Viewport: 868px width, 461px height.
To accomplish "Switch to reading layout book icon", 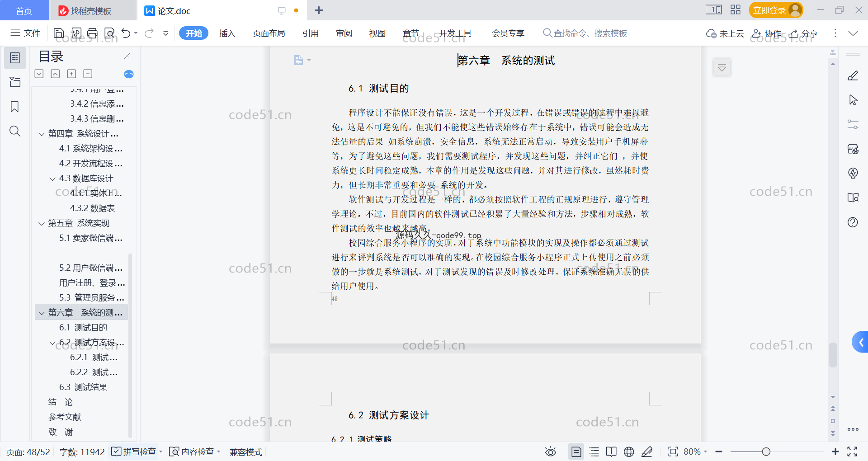I will (x=611, y=452).
